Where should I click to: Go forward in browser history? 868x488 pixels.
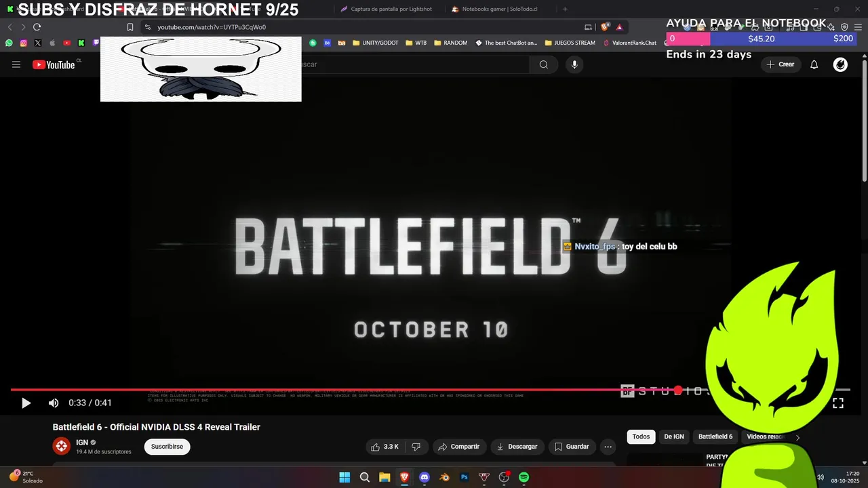tap(23, 27)
